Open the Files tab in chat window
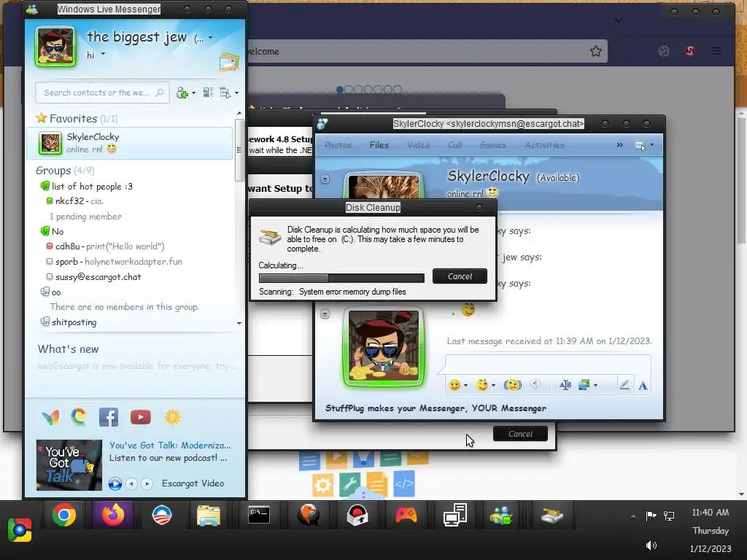Viewport: 747px width, 560px height. point(379,145)
